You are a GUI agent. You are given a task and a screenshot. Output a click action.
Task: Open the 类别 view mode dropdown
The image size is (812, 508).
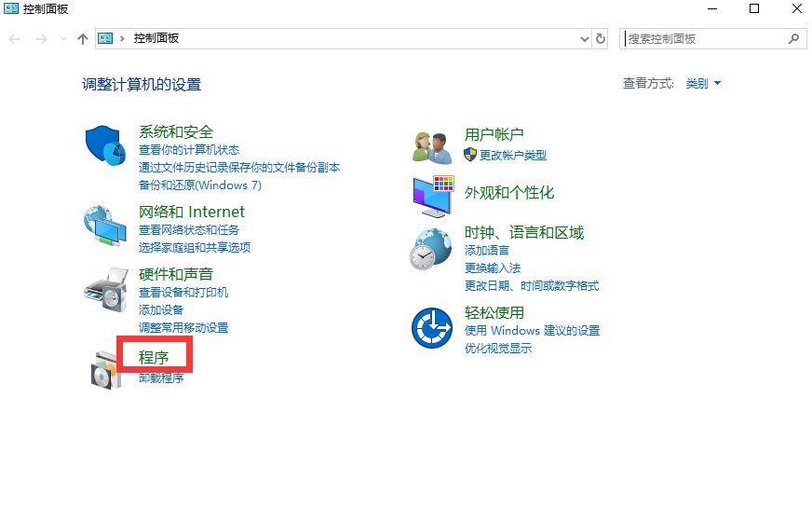[703, 84]
